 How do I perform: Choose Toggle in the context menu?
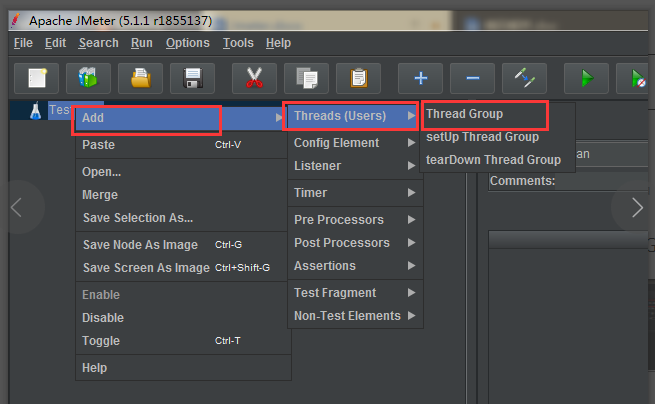coord(181,341)
